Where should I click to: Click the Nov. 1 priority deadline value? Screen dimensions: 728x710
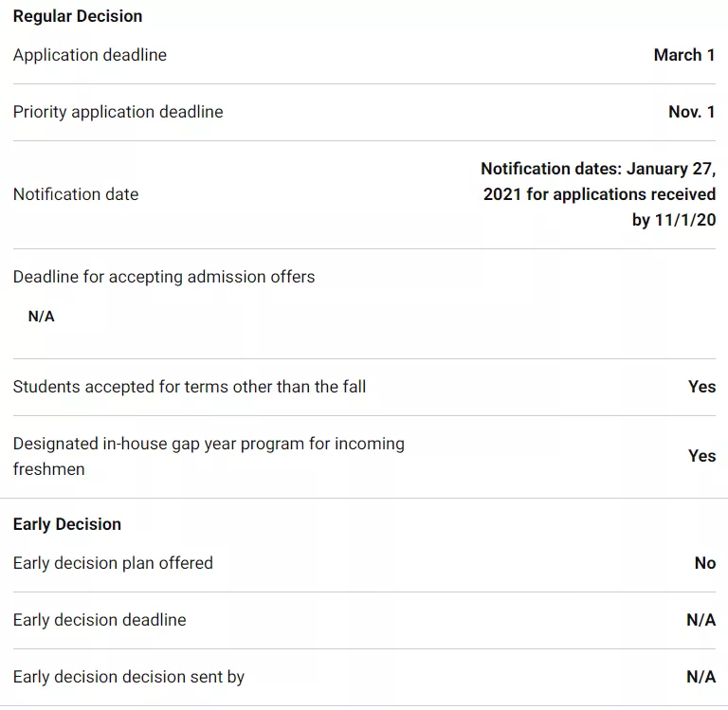click(692, 112)
